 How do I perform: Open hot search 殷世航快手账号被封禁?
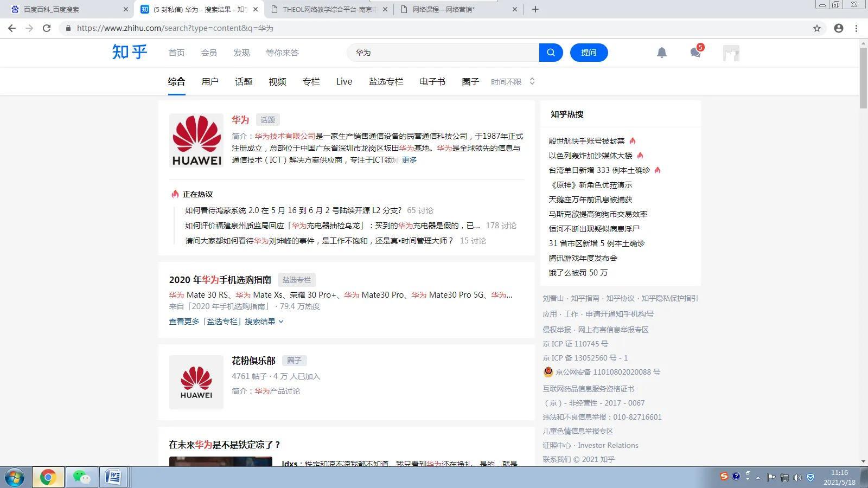click(586, 141)
